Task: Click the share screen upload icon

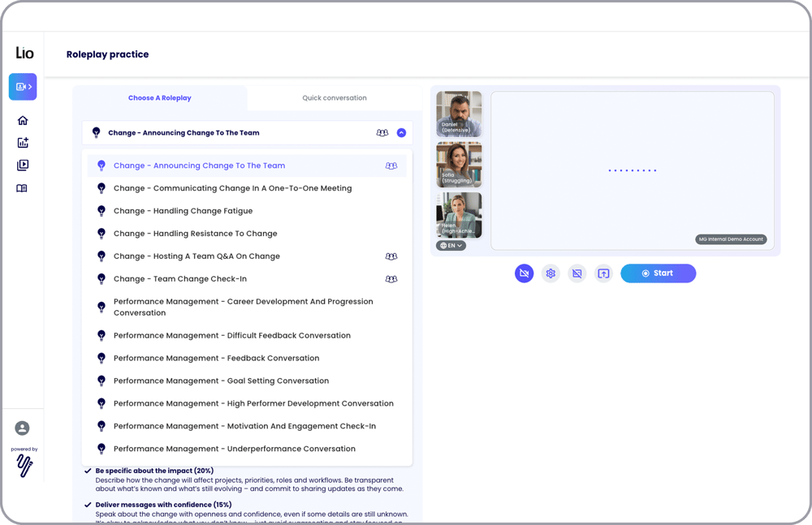Action: tap(603, 273)
